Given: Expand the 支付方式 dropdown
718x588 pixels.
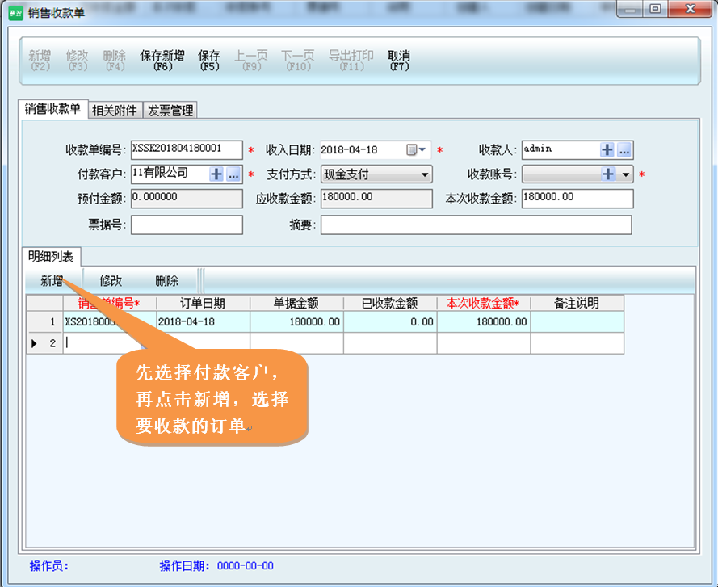Looking at the screenshot, I should (x=425, y=174).
